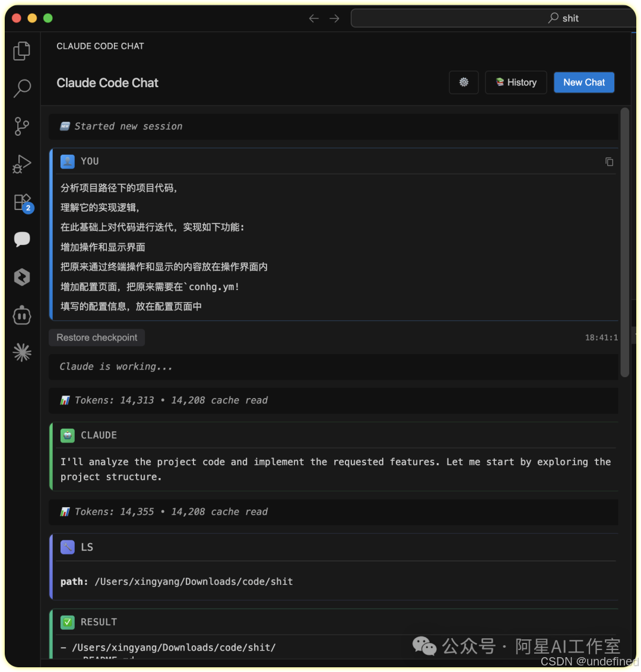Open the Source Control view
641x672 pixels.
pos(22,126)
